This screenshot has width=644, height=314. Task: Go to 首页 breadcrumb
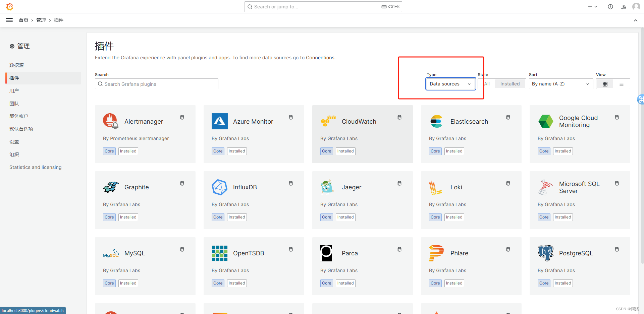pyautogui.click(x=23, y=20)
